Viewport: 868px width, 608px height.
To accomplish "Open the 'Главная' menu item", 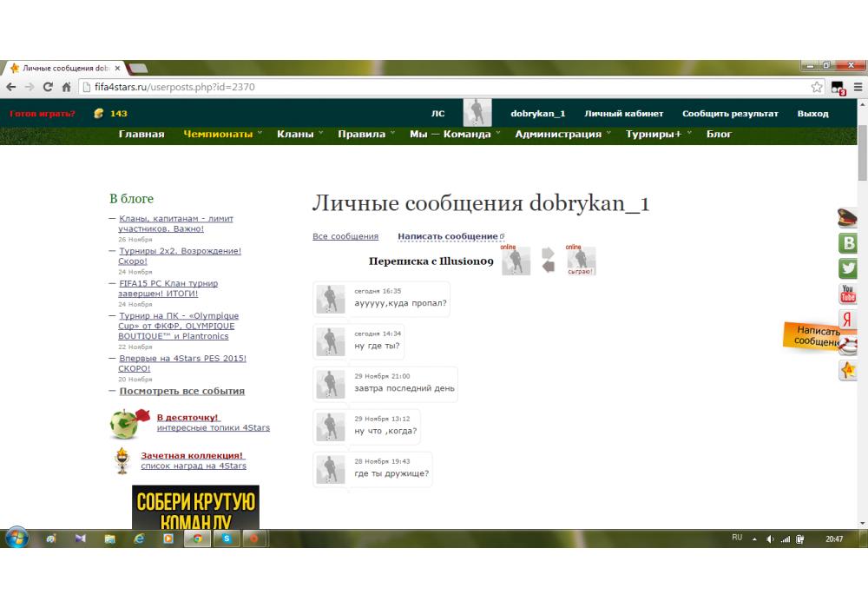I will tap(141, 134).
